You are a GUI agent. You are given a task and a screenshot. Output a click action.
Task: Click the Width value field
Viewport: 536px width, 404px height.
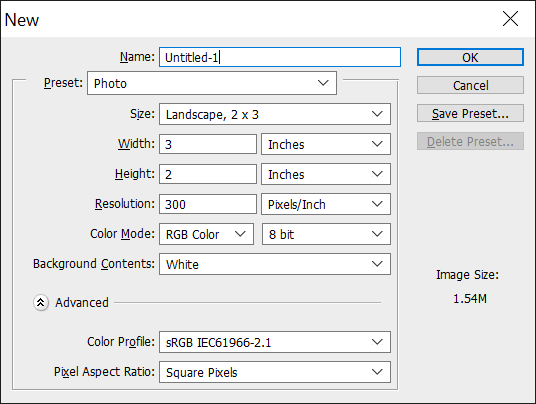[208, 144]
